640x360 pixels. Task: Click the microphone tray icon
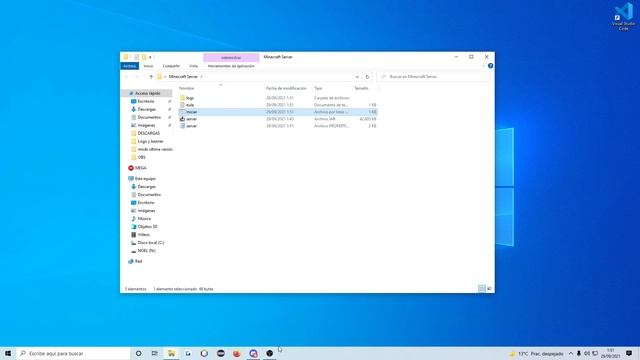click(579, 353)
